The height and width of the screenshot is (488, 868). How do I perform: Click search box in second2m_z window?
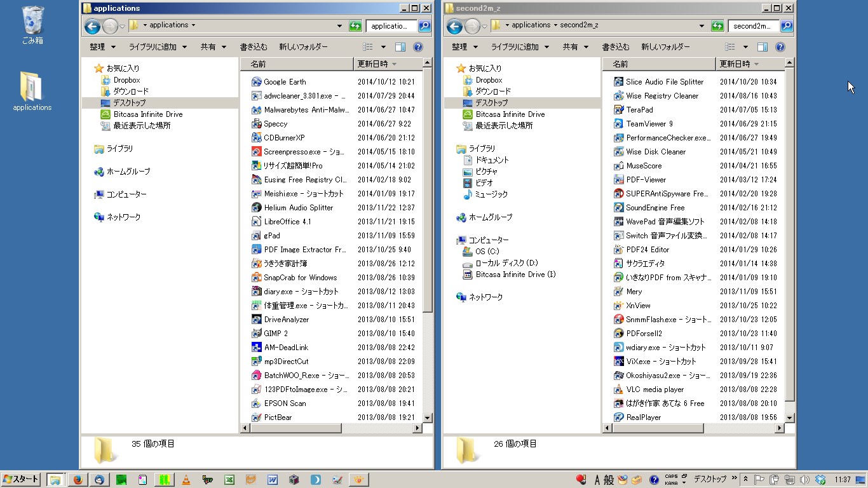tap(754, 26)
